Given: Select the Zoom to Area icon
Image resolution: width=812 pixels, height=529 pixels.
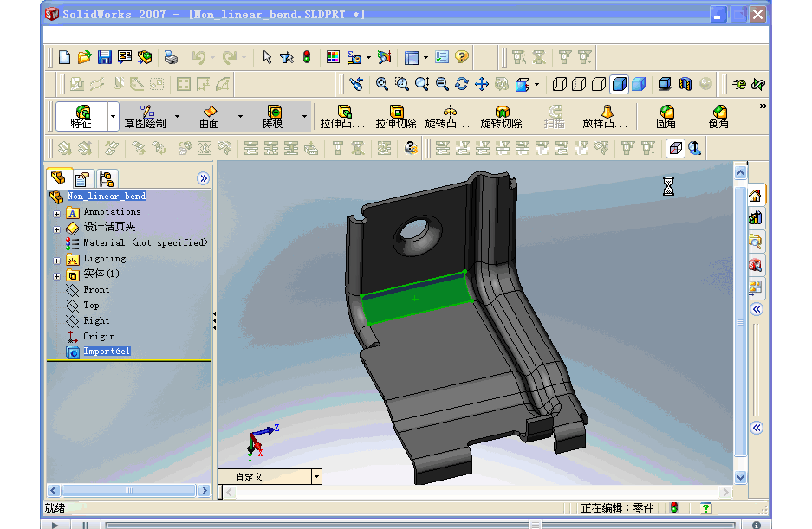Looking at the screenshot, I should click(x=402, y=84).
